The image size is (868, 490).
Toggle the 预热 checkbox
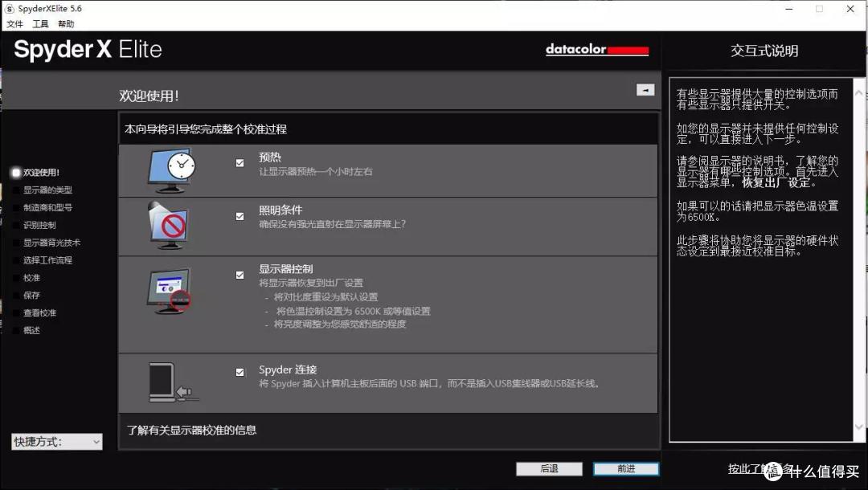pyautogui.click(x=240, y=162)
